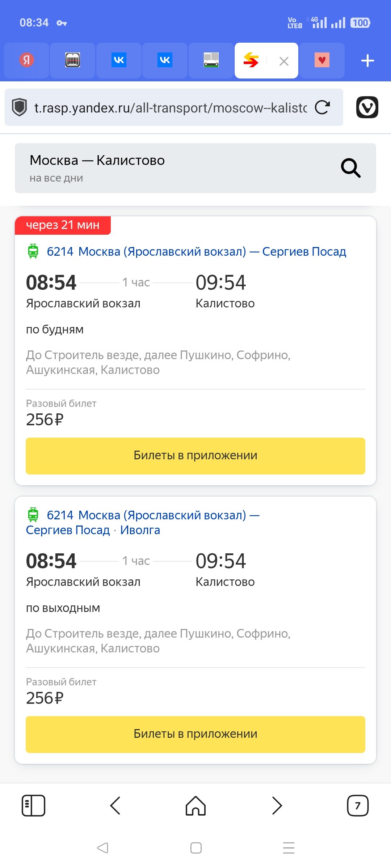Go back to previous page
The height and width of the screenshot is (868, 391).
pos(115,805)
